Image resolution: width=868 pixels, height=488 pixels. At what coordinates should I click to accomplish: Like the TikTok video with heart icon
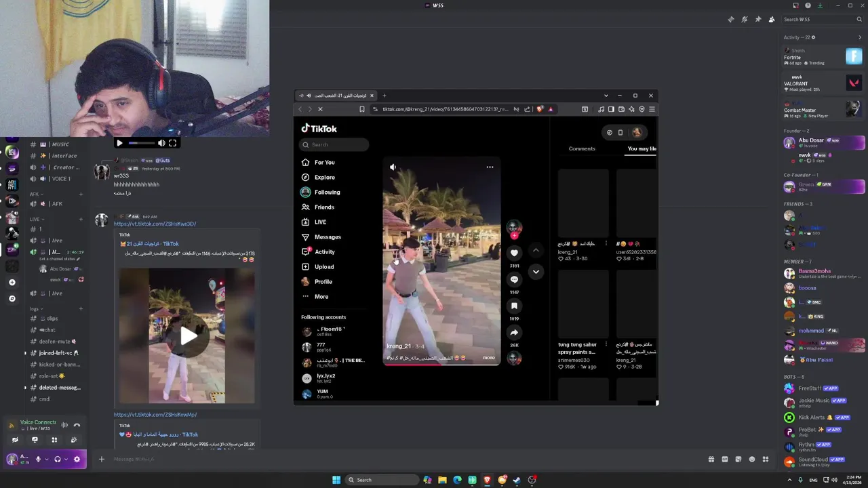tap(514, 253)
